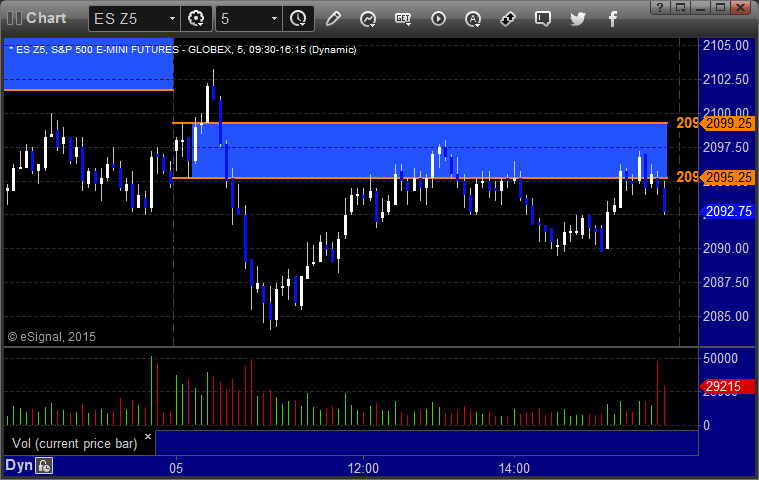The height and width of the screenshot is (480, 759).
Task: Share chart via Facebook icon
Action: [613, 19]
